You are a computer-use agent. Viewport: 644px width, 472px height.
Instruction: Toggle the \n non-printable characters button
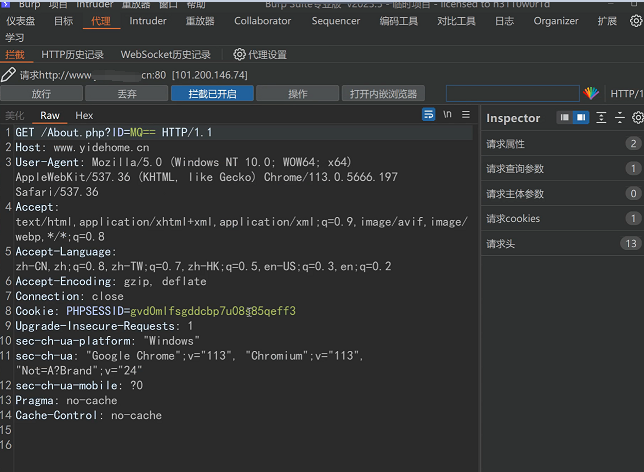(447, 114)
